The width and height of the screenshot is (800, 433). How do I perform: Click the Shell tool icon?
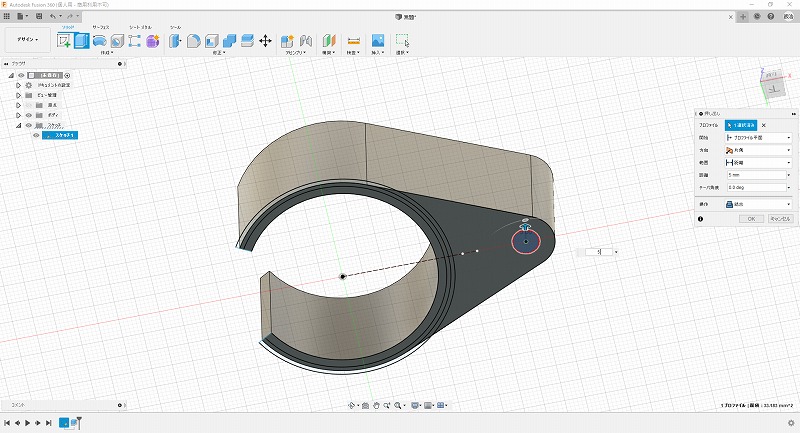(211, 41)
